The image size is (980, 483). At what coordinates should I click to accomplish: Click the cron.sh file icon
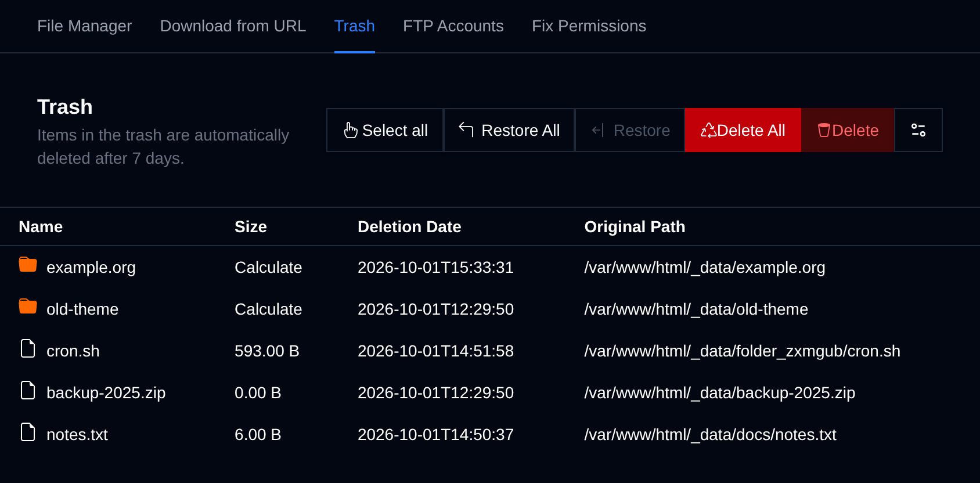pyautogui.click(x=28, y=348)
